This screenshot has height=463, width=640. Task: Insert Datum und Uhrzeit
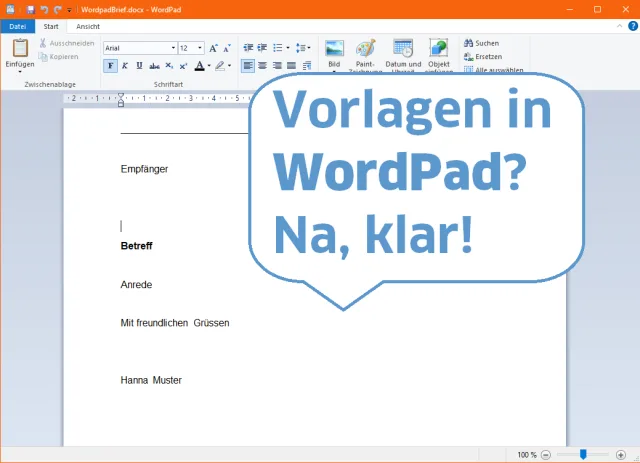(x=403, y=50)
